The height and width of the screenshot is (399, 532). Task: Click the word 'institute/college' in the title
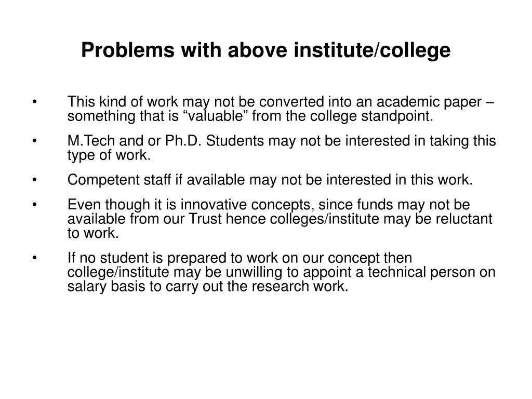pyautogui.click(x=372, y=50)
